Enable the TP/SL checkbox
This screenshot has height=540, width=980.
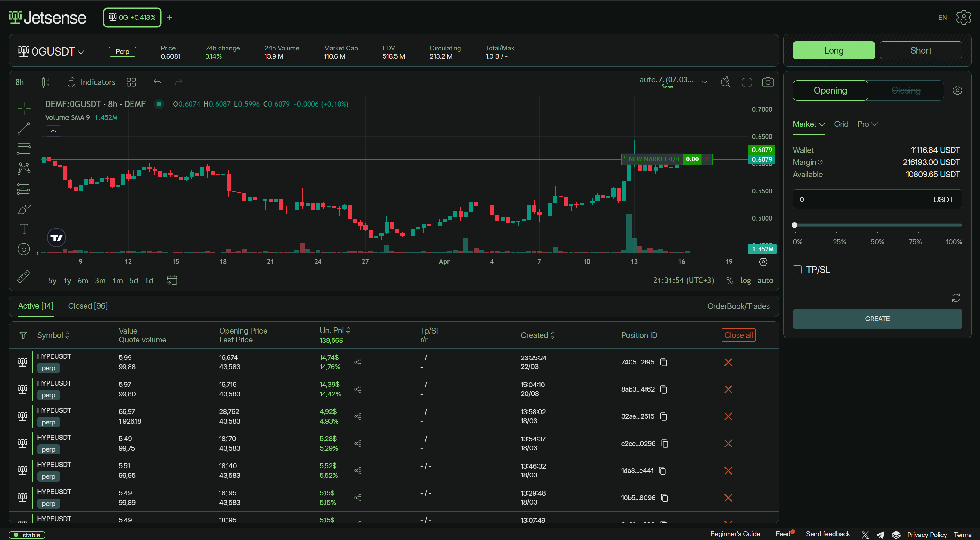click(797, 270)
